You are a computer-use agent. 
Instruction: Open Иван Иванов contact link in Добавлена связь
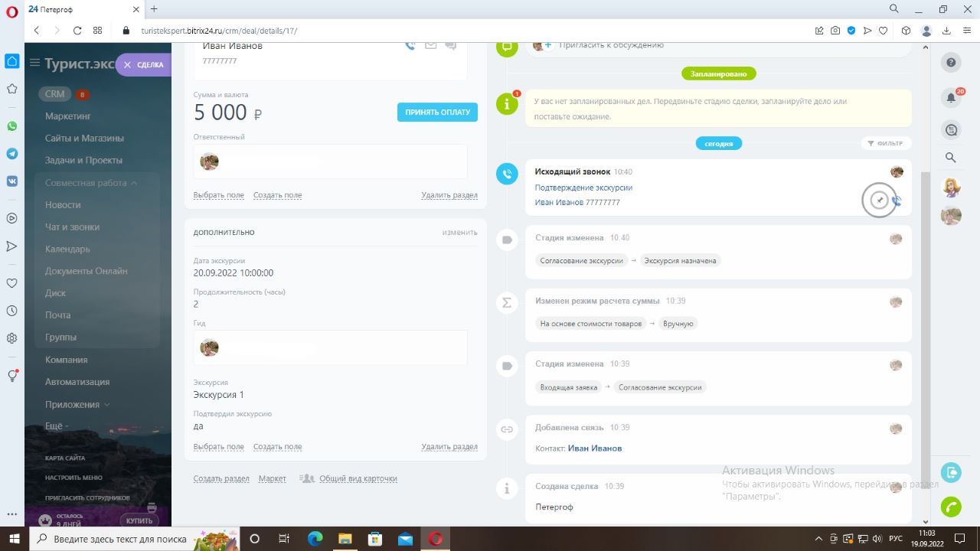click(595, 448)
